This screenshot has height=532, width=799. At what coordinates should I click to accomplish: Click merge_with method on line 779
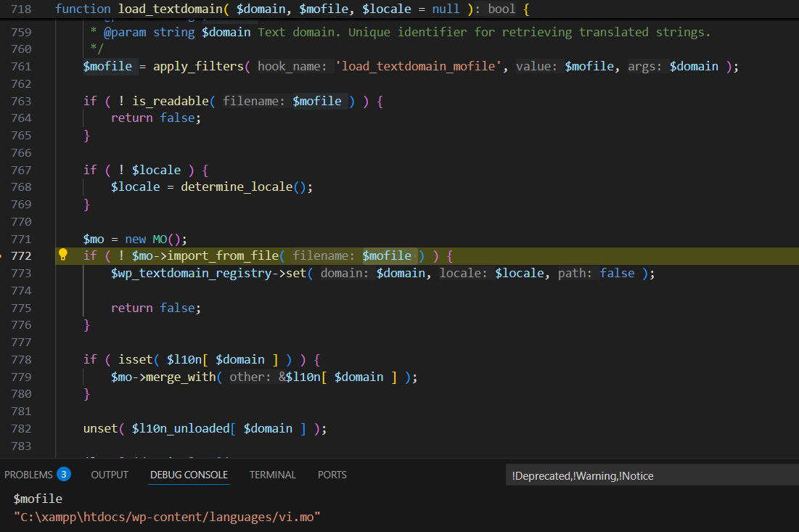[x=181, y=377]
